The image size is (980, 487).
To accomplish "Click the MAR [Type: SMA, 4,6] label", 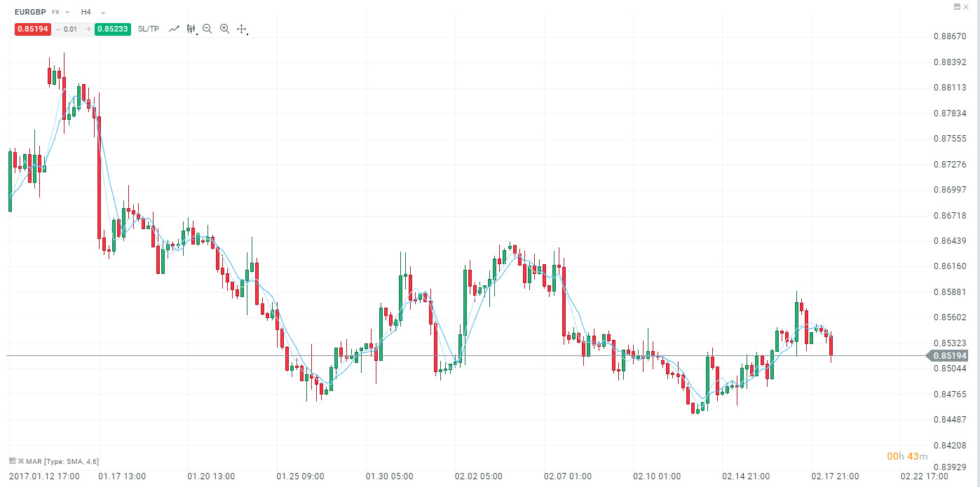I will click(62, 460).
